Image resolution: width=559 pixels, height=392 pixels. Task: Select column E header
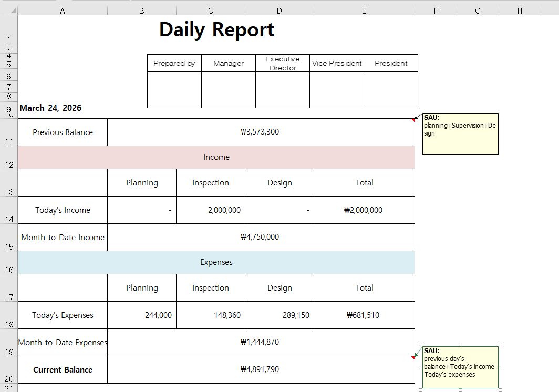[x=364, y=11]
